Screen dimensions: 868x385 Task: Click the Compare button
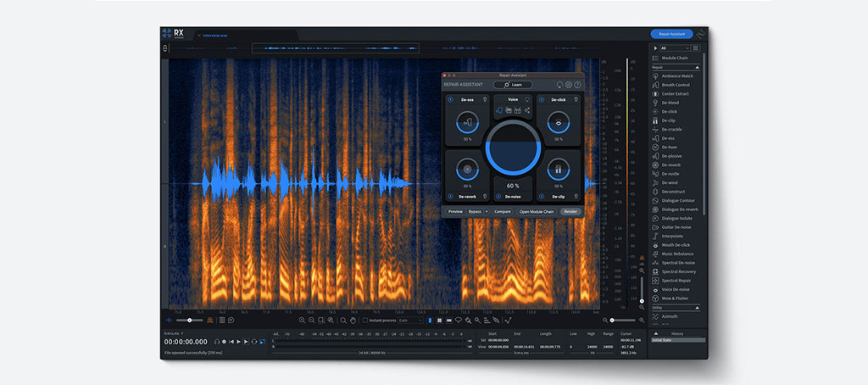[502, 212]
